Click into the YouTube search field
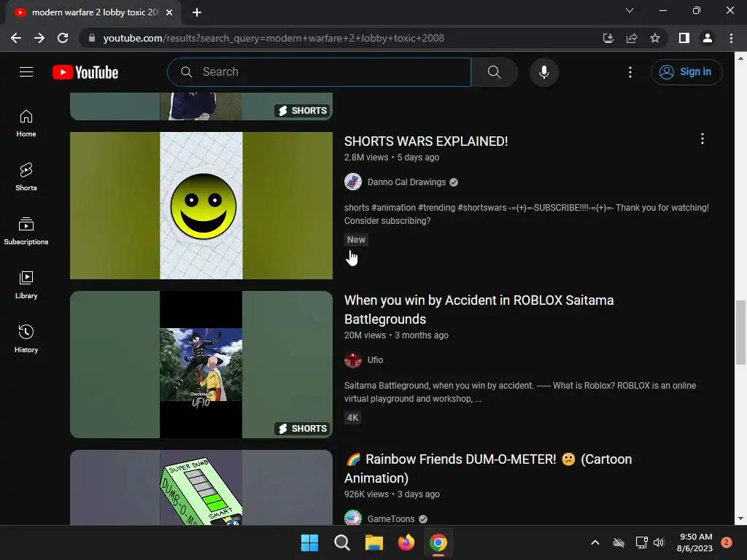 click(319, 72)
